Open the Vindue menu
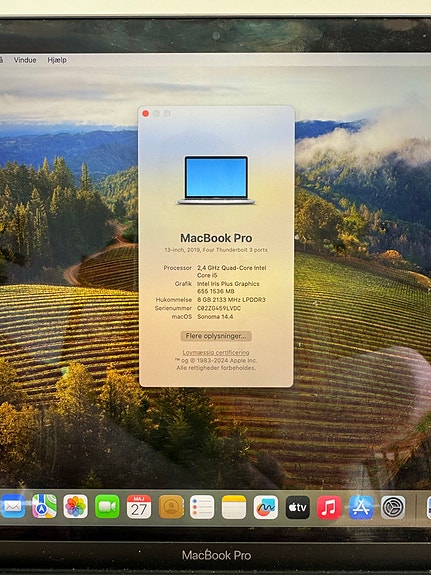The width and height of the screenshot is (431, 575). click(x=25, y=60)
